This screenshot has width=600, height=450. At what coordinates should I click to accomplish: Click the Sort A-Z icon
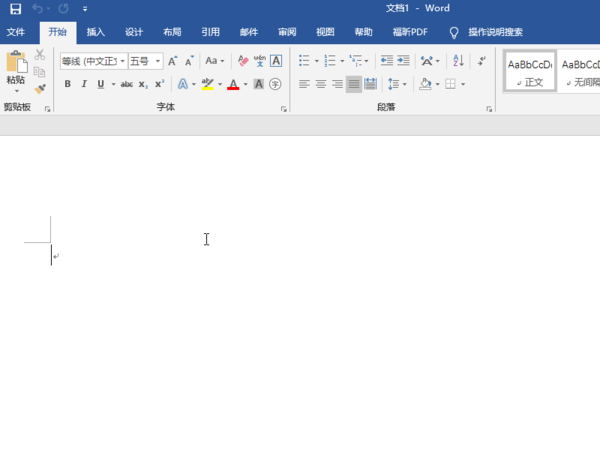[458, 60]
